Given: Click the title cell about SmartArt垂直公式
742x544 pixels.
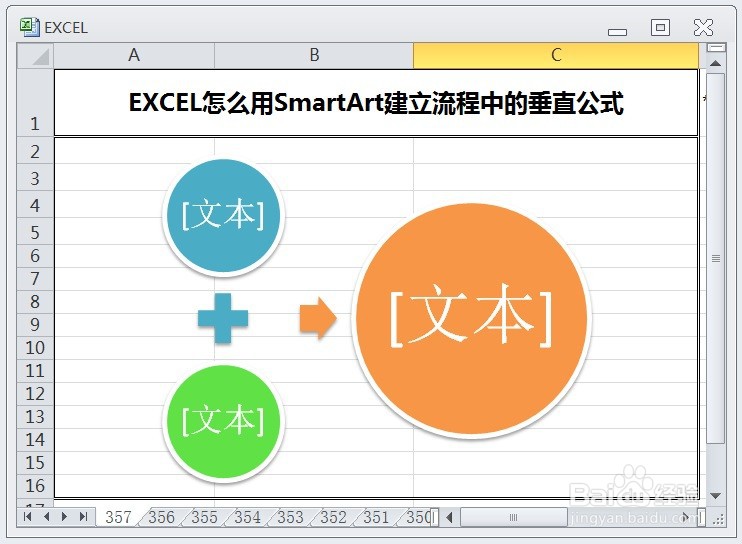Looking at the screenshot, I should (376, 103).
